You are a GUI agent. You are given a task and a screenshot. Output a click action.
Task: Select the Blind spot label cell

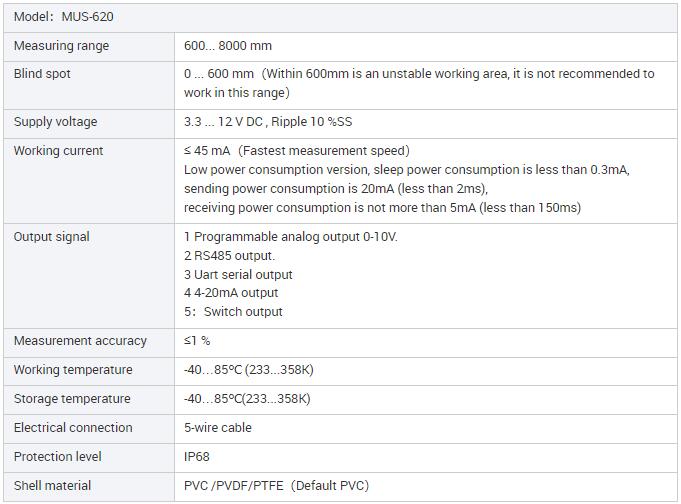tap(42, 74)
